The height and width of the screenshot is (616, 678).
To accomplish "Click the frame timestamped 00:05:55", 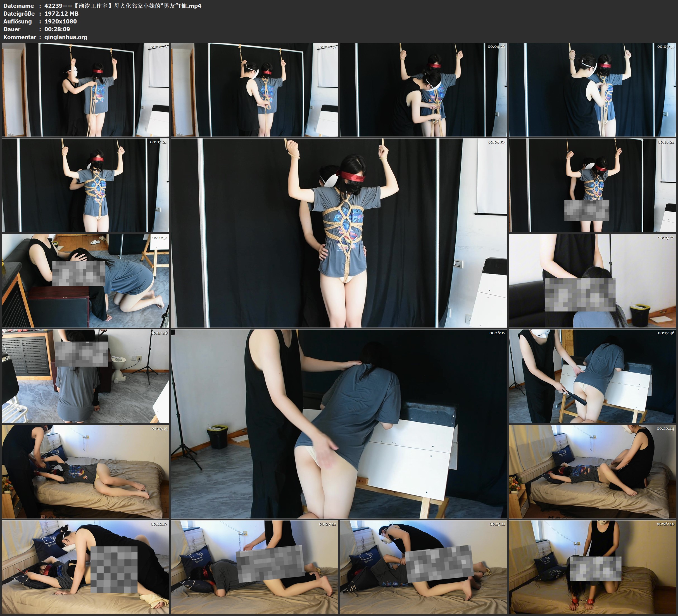I will pos(592,89).
